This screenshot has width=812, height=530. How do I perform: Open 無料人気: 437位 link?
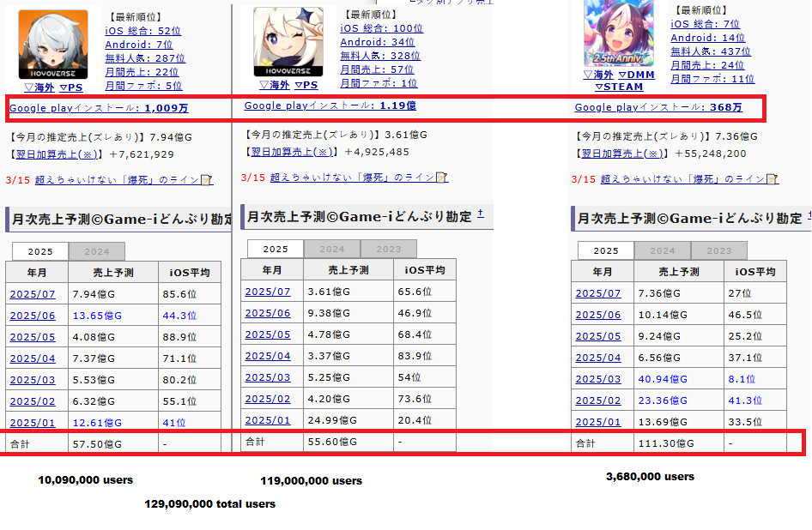tap(711, 51)
